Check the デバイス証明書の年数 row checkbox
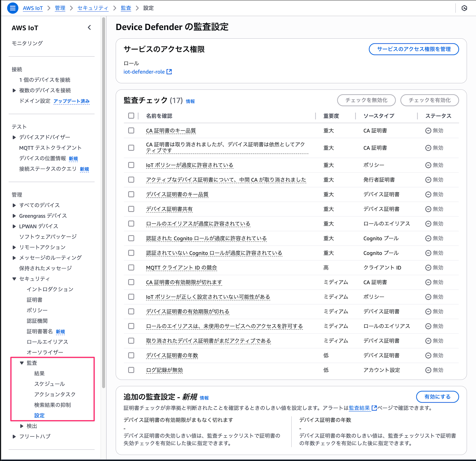The image size is (476, 461). [x=131, y=355]
